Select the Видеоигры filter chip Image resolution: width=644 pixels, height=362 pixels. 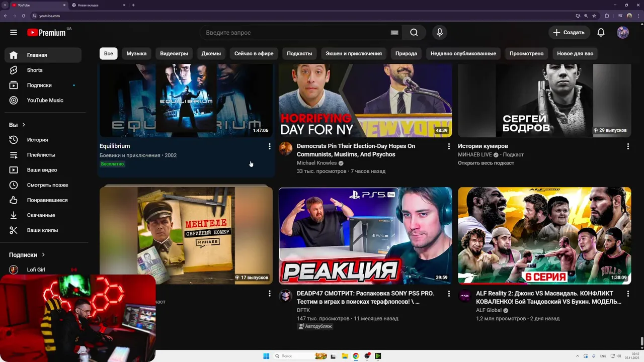tap(174, 54)
